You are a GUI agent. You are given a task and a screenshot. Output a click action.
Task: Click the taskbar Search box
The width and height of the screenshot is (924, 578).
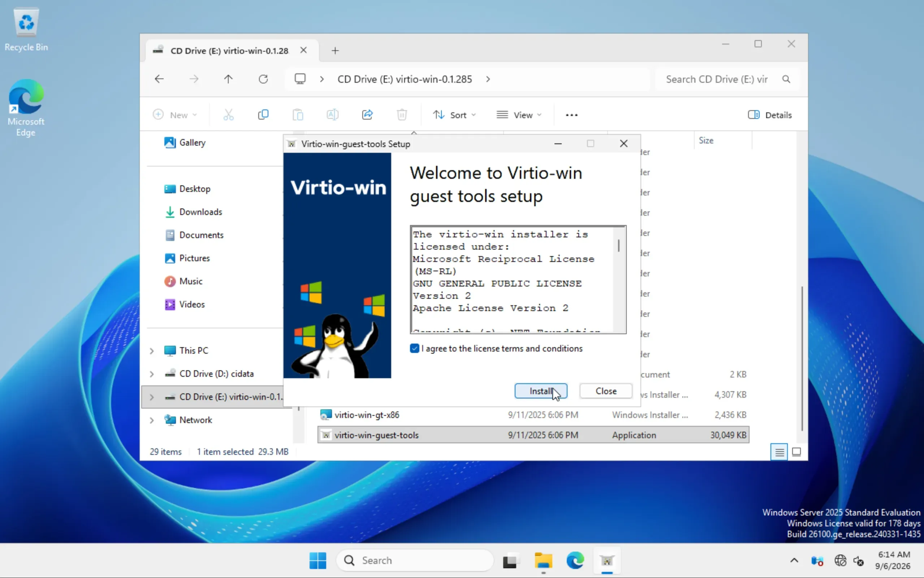pyautogui.click(x=415, y=561)
